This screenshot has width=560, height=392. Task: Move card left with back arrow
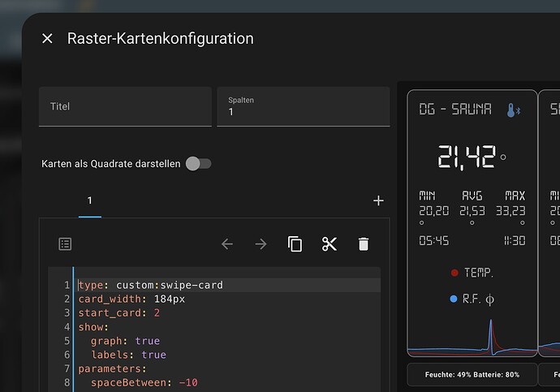pos(227,244)
